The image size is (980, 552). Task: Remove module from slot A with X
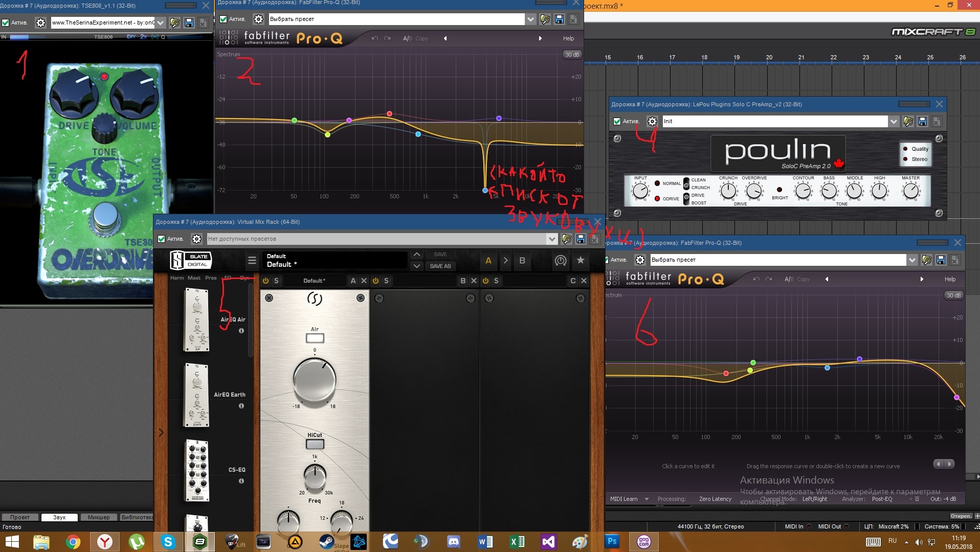(364, 281)
